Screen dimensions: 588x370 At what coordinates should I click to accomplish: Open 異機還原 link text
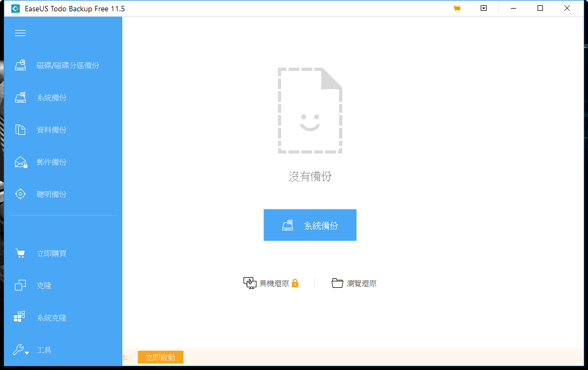[274, 284]
